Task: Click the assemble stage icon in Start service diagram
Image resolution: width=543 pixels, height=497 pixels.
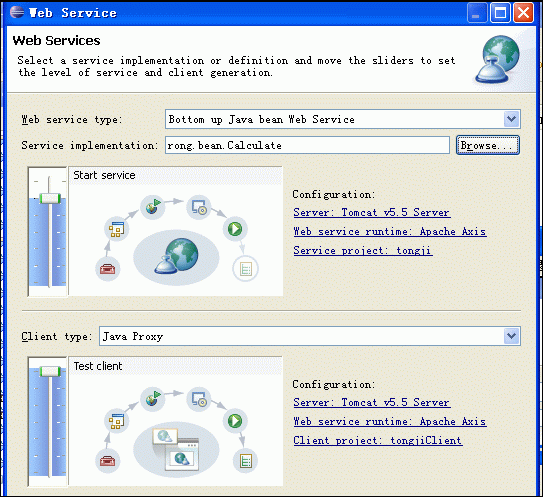Action: 116,229
